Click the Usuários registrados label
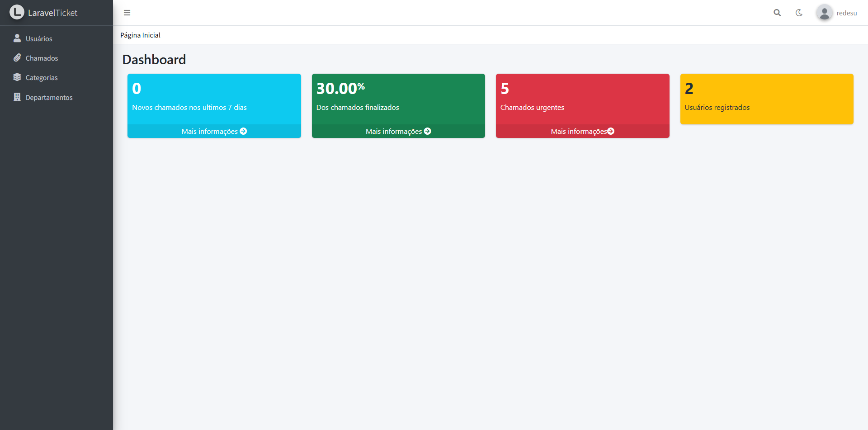868x430 pixels. pyautogui.click(x=717, y=108)
